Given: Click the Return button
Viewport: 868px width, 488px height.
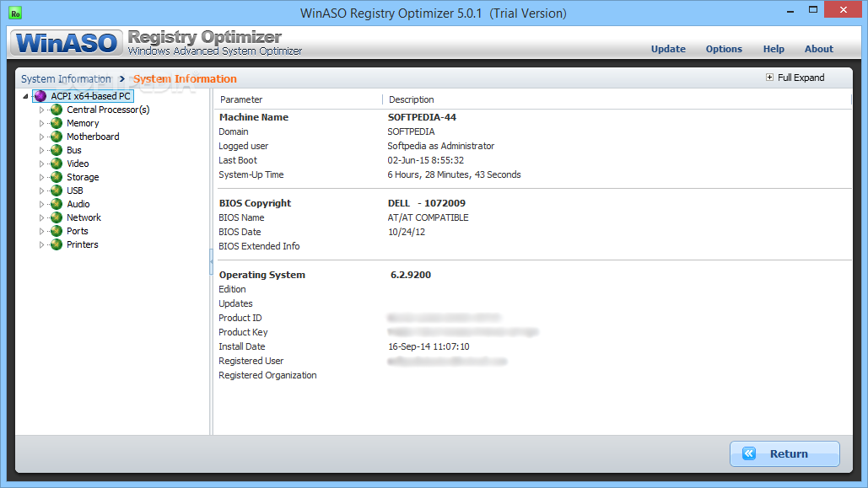Looking at the screenshot, I should click(x=784, y=453).
